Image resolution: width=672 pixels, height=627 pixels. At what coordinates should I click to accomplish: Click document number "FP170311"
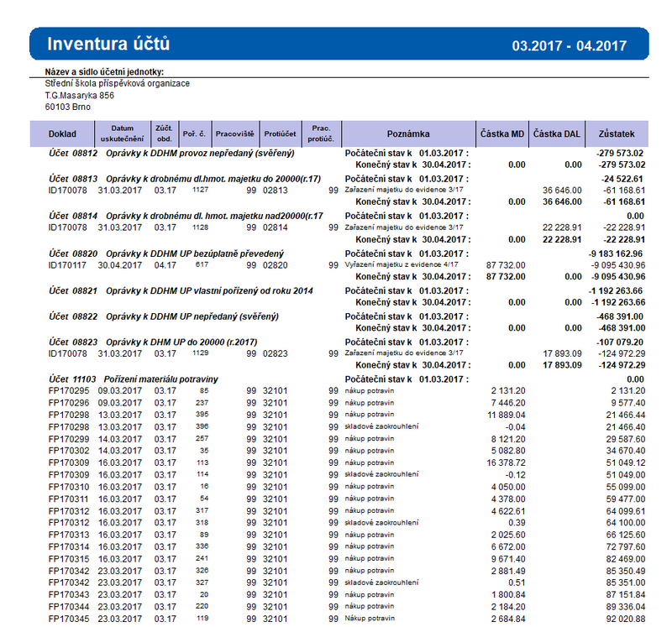69,499
